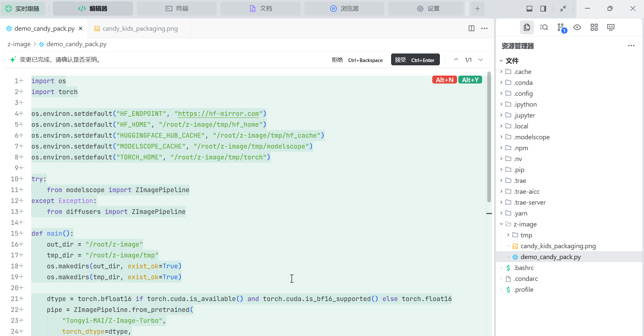
Task: Click the collapse window arrows icon
Action: click(563, 9)
